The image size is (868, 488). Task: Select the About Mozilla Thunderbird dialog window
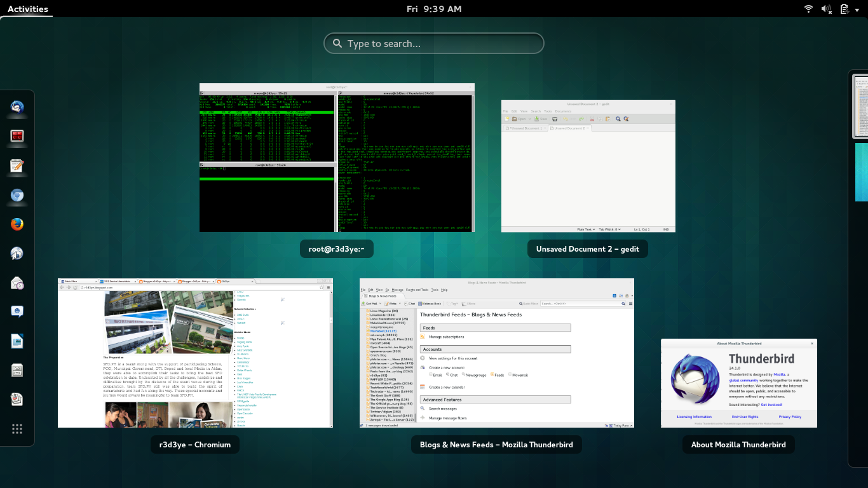(x=738, y=383)
